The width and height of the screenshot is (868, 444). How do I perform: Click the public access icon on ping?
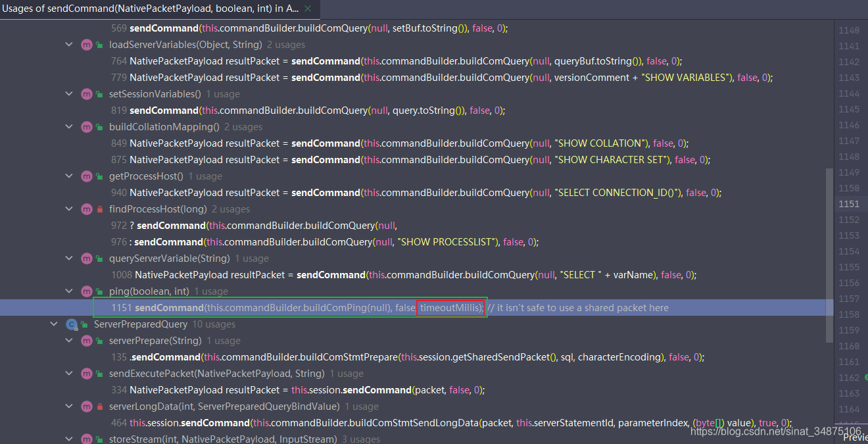tap(99, 291)
